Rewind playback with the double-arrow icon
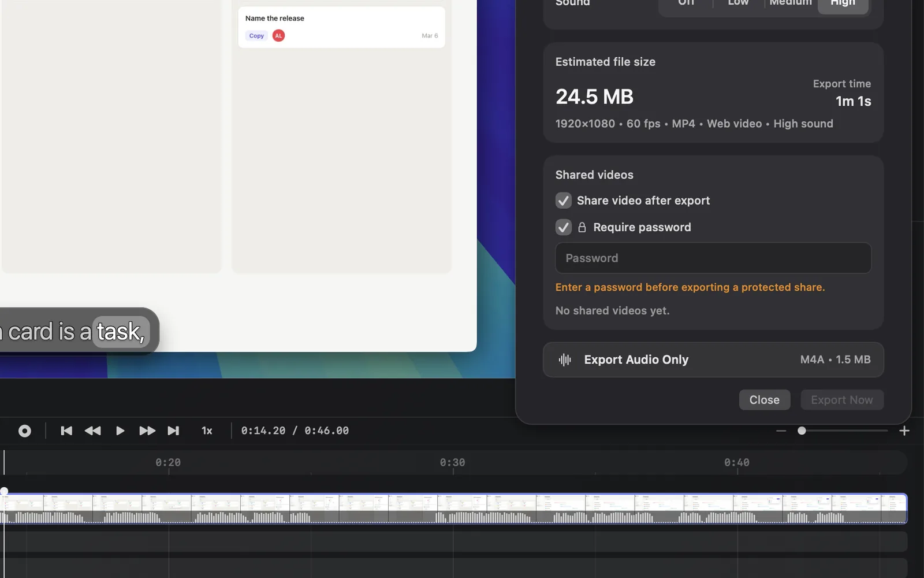The height and width of the screenshot is (578, 924). click(92, 431)
